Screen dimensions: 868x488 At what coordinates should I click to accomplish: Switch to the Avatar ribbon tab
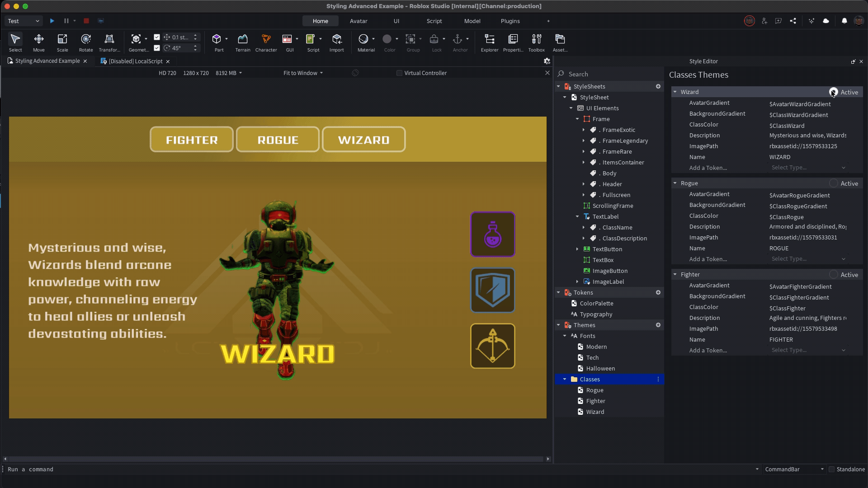coord(359,21)
